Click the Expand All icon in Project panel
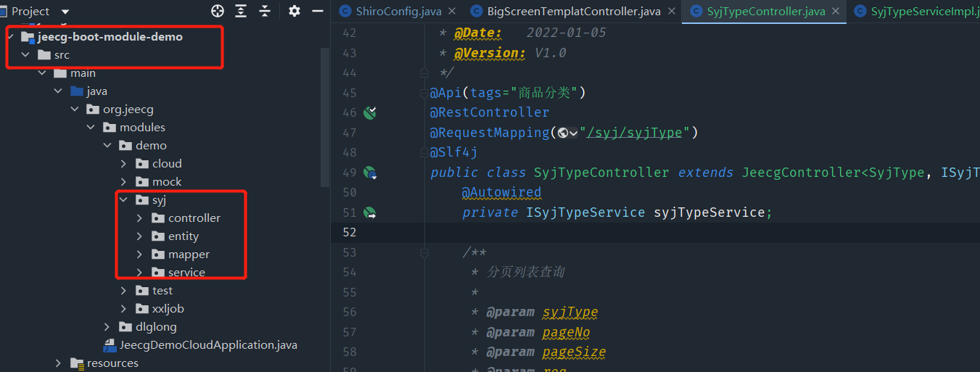This screenshot has width=980, height=372. [241, 11]
